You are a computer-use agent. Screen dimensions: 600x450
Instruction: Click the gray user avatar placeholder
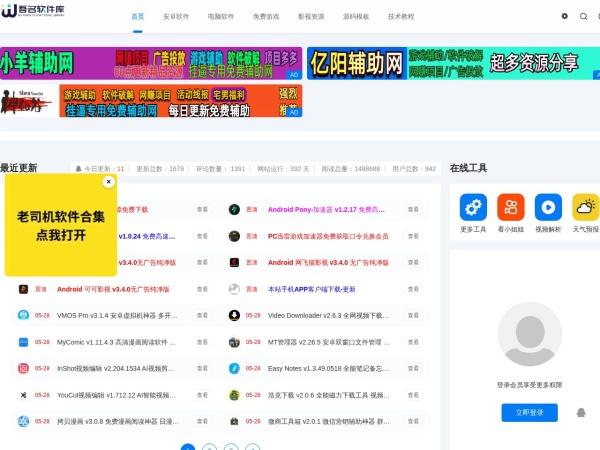tap(530, 334)
